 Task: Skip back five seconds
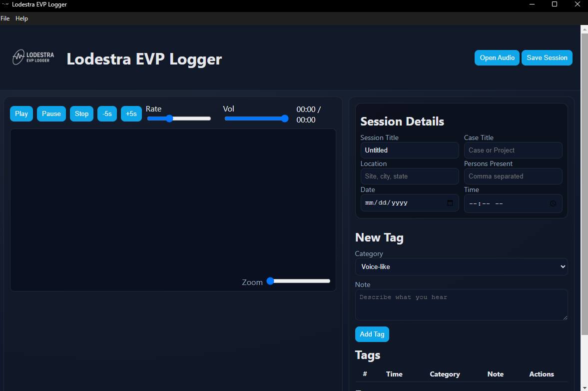click(x=107, y=113)
